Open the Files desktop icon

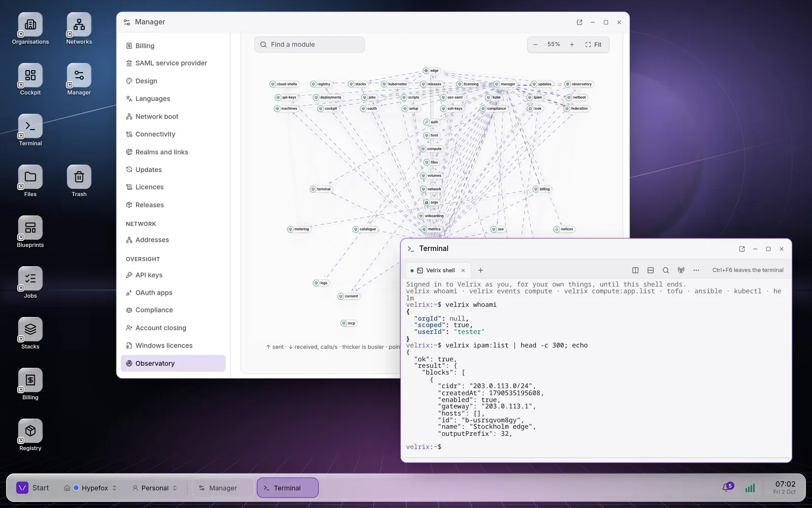point(30,181)
